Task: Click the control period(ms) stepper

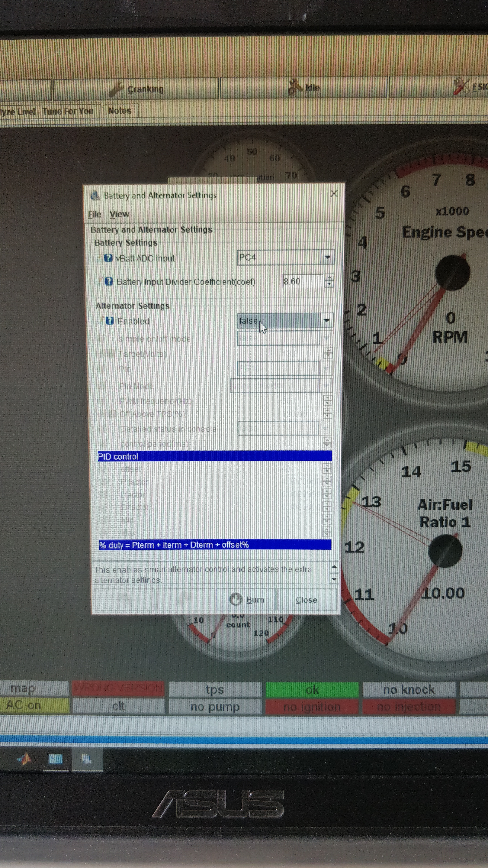Action: tap(327, 443)
